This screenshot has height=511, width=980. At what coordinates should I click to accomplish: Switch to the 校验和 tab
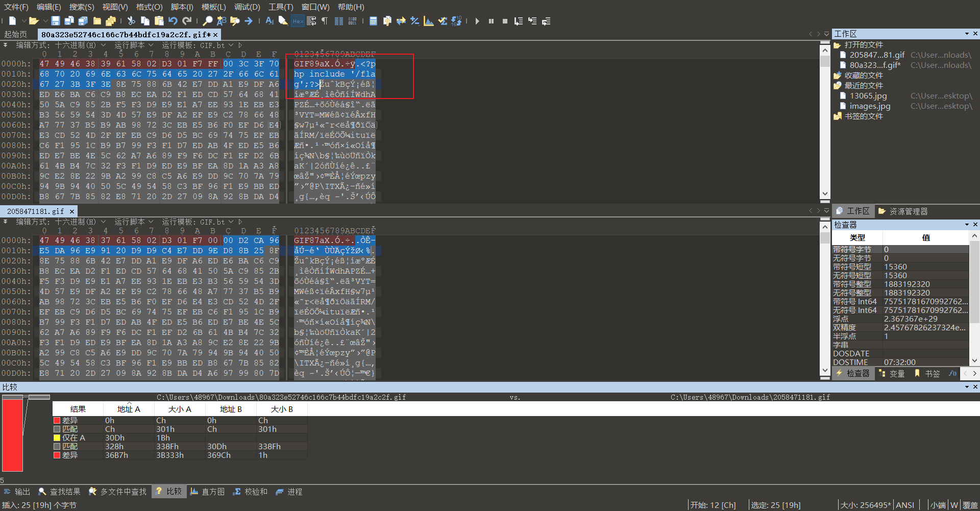point(251,492)
